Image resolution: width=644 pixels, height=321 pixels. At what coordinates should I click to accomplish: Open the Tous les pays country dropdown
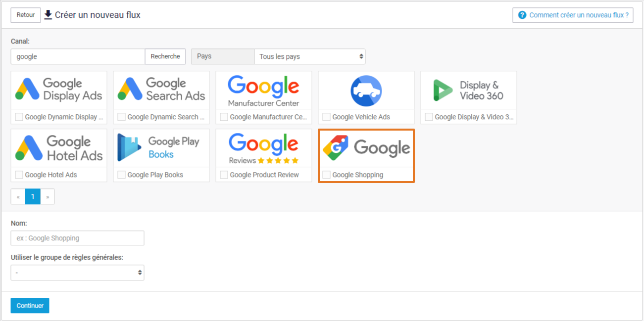click(x=310, y=56)
